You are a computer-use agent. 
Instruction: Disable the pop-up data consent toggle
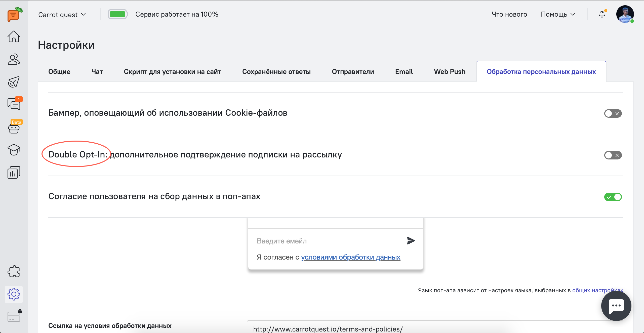pos(613,197)
